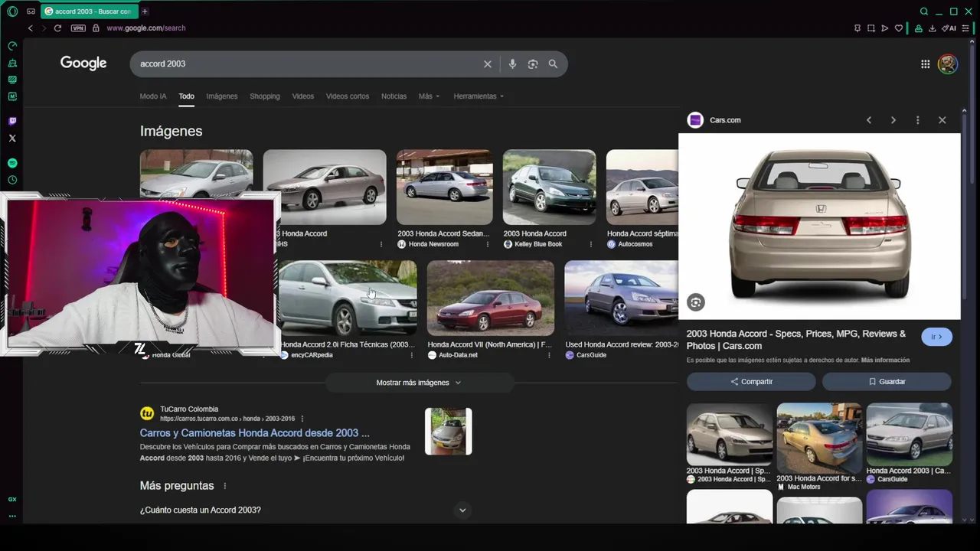This screenshot has height=551, width=980.
Task: Open Honda Newsroom sedan image thumbnail
Action: pyautogui.click(x=445, y=187)
